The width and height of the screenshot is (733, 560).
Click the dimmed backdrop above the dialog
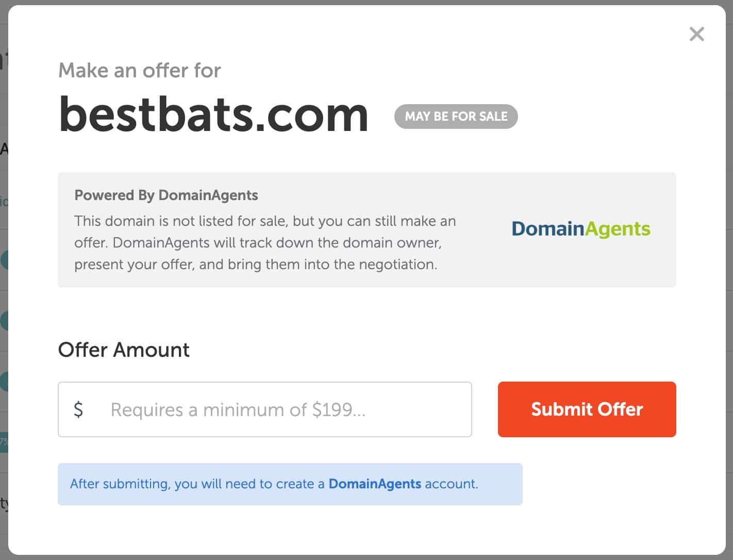361,2
